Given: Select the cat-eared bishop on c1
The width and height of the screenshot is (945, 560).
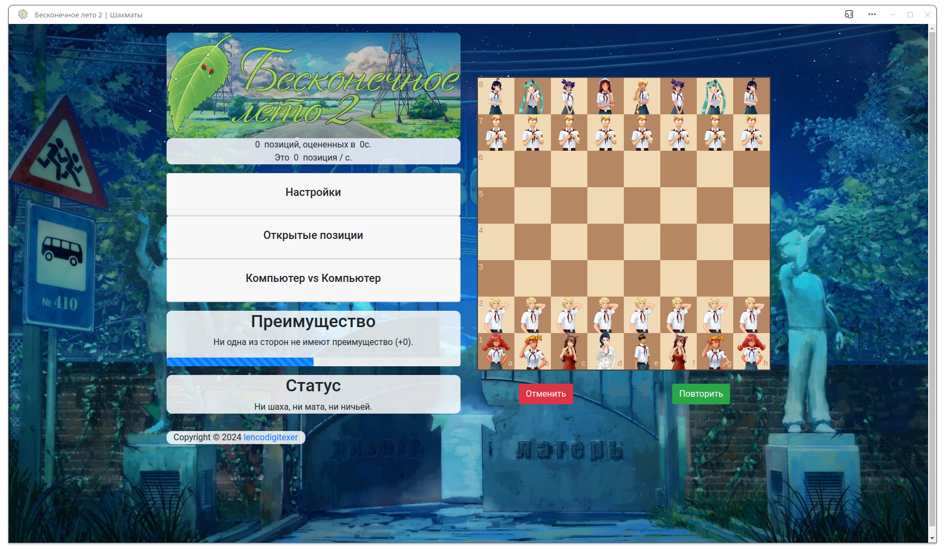Looking at the screenshot, I should pyautogui.click(x=569, y=351).
